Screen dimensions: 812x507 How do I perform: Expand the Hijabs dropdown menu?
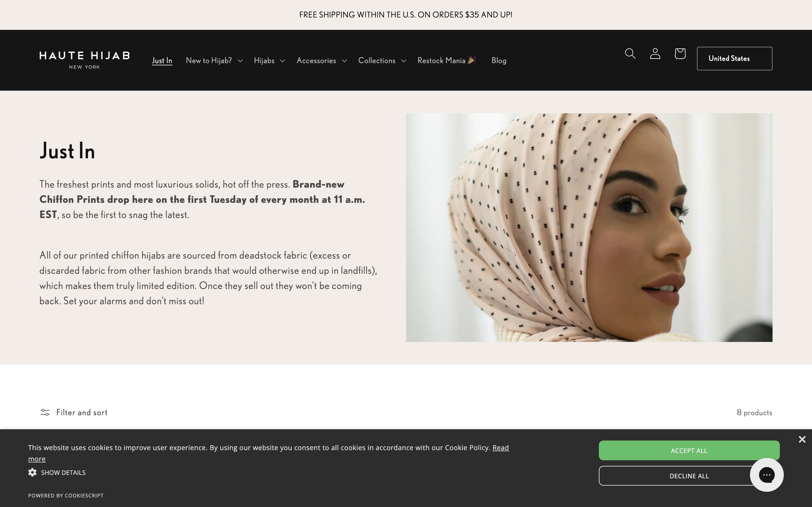point(264,60)
